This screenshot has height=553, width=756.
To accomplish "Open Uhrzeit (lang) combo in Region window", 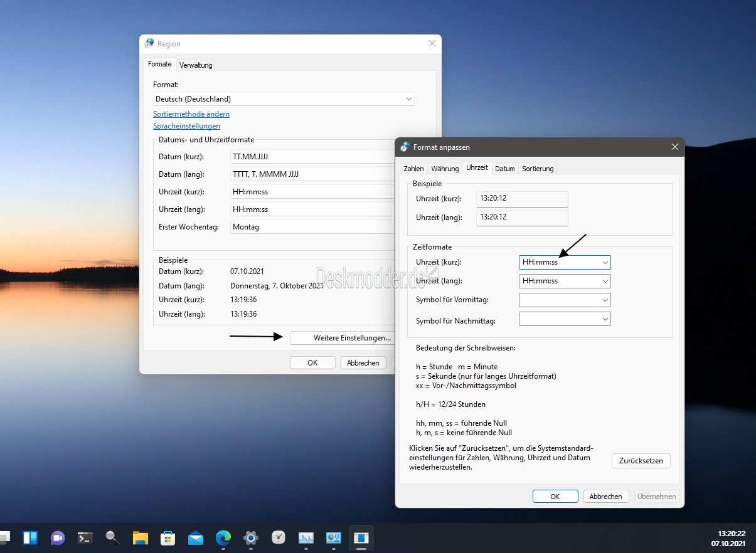I will coord(312,209).
